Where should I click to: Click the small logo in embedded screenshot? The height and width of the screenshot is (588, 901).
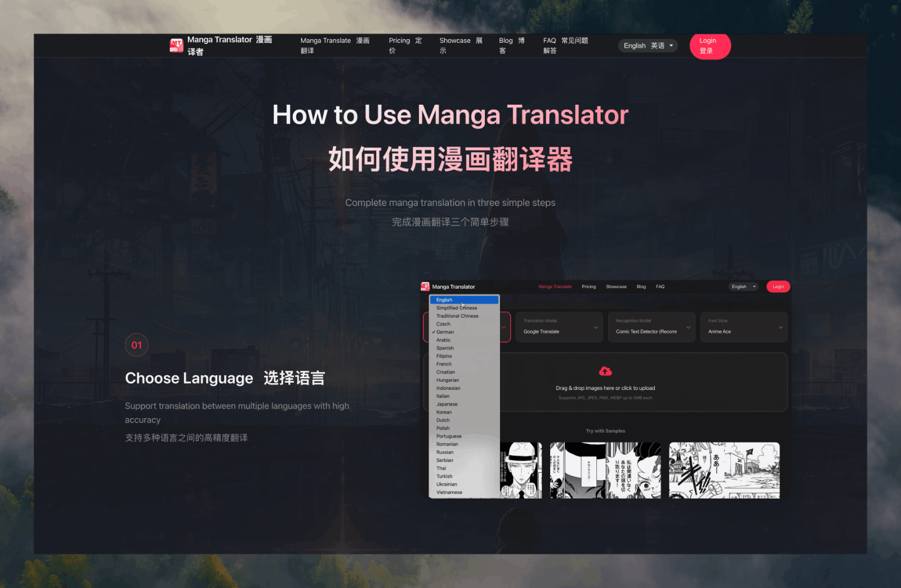tap(425, 286)
